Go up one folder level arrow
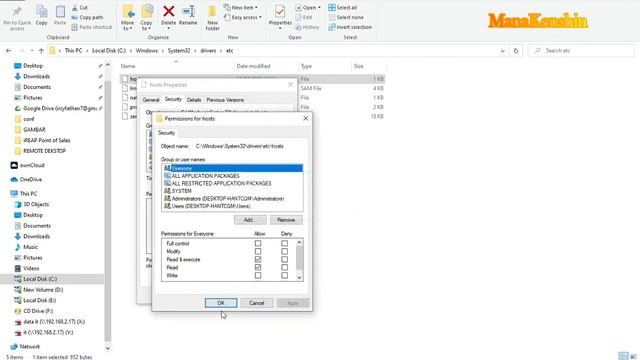 pyautogui.click(x=41, y=51)
